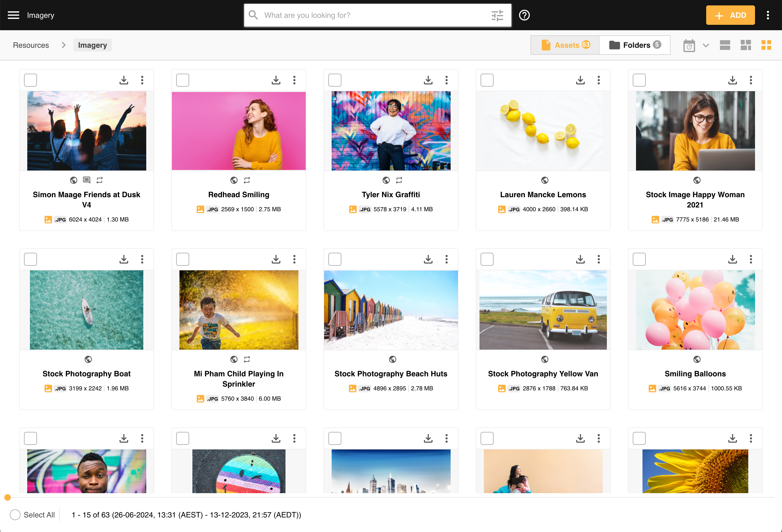
Task: Click the ADD button
Action: pos(730,15)
